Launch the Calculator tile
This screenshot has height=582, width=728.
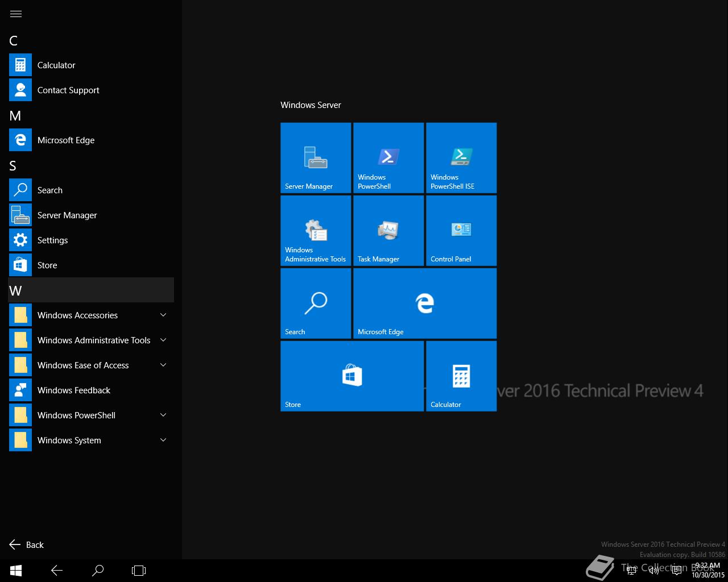pos(461,376)
